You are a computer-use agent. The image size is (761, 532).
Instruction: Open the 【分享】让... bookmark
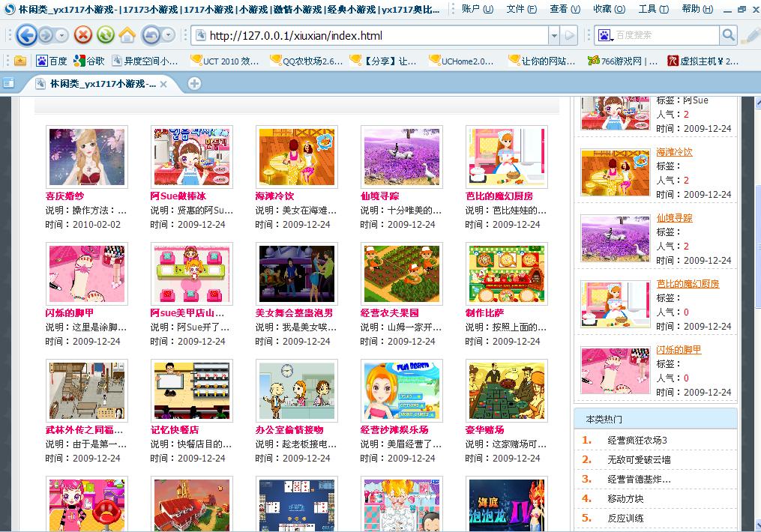pos(383,61)
